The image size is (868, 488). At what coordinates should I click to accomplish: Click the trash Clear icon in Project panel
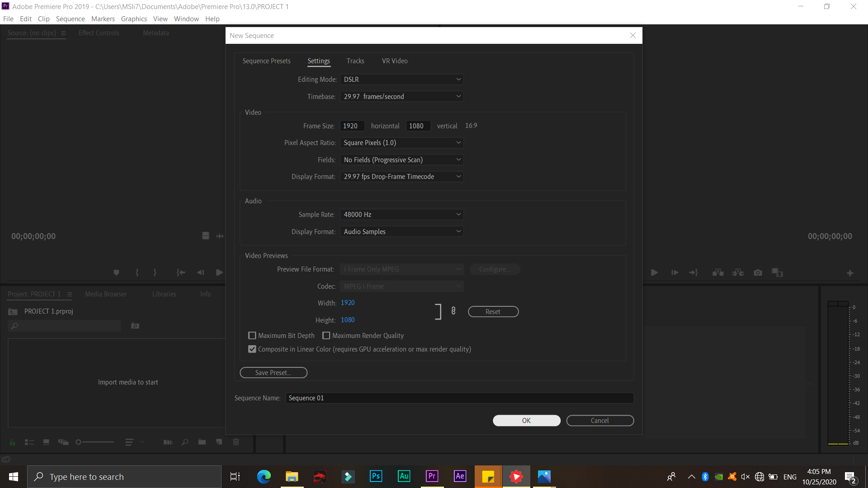[236, 442]
